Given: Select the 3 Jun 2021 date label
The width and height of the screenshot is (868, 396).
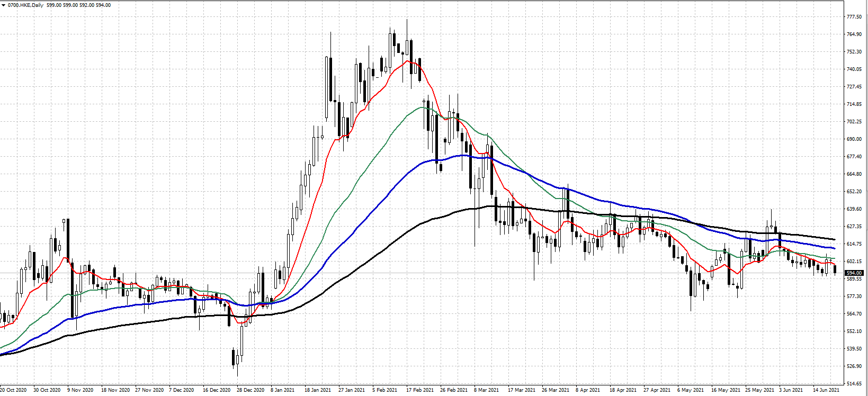Looking at the screenshot, I should [x=791, y=390].
